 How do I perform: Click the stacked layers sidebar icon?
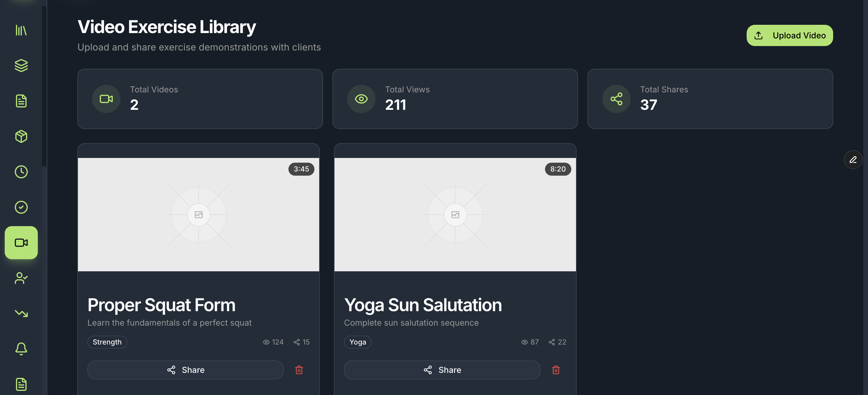tap(21, 66)
